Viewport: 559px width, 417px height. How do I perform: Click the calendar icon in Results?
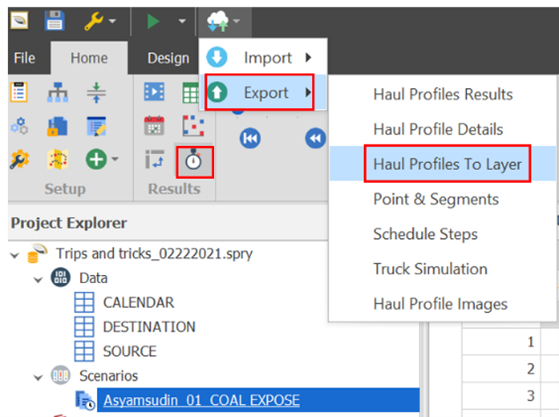pos(154,126)
